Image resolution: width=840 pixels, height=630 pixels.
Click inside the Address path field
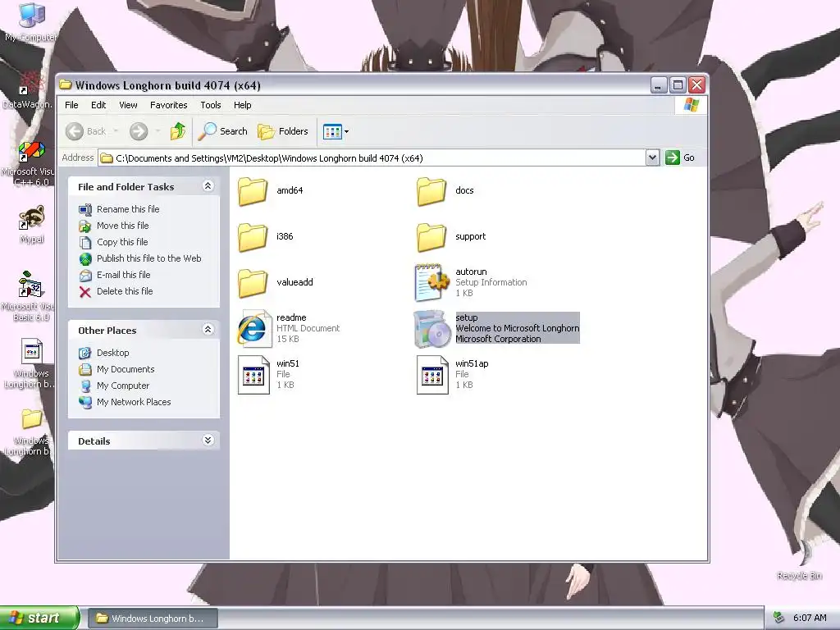point(372,158)
